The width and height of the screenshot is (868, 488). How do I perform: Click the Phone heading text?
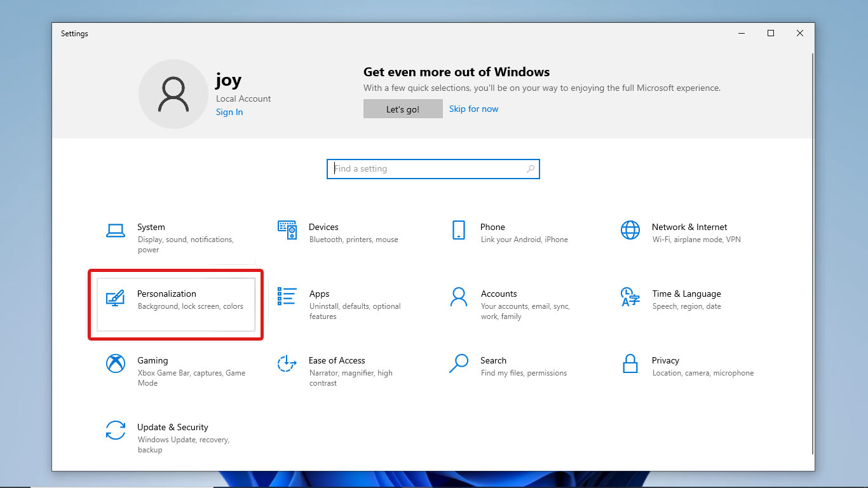492,227
